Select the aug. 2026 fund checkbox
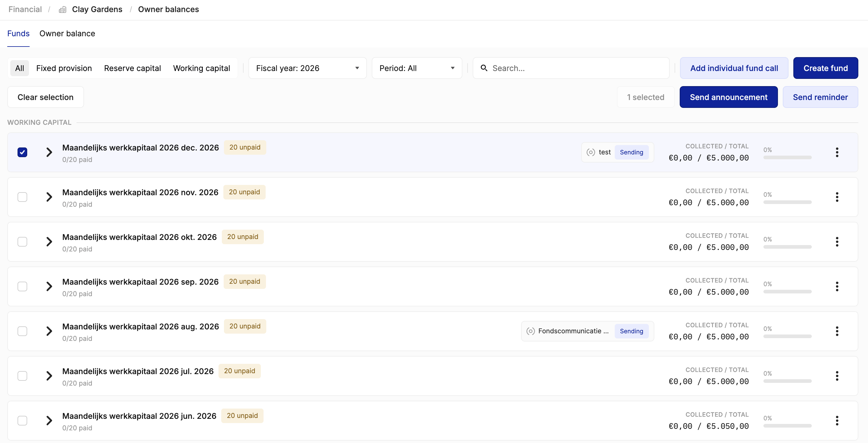The image size is (868, 443). tap(22, 331)
